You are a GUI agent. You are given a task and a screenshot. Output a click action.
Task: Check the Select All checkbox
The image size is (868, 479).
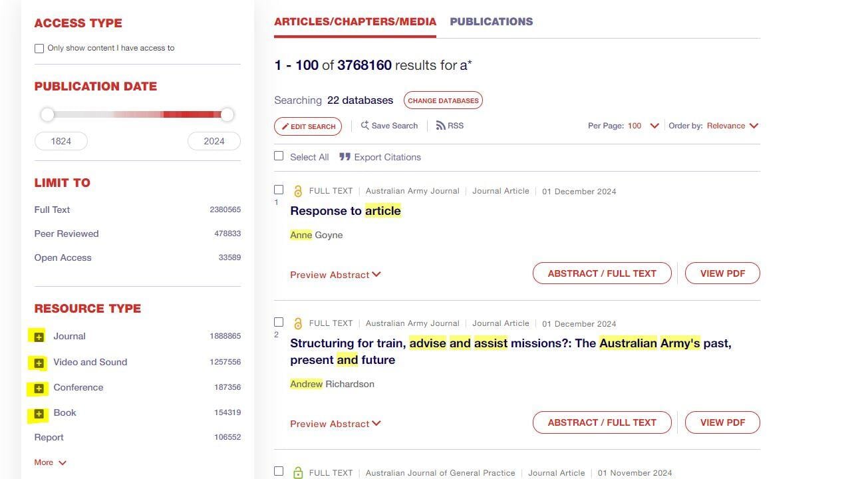point(279,156)
